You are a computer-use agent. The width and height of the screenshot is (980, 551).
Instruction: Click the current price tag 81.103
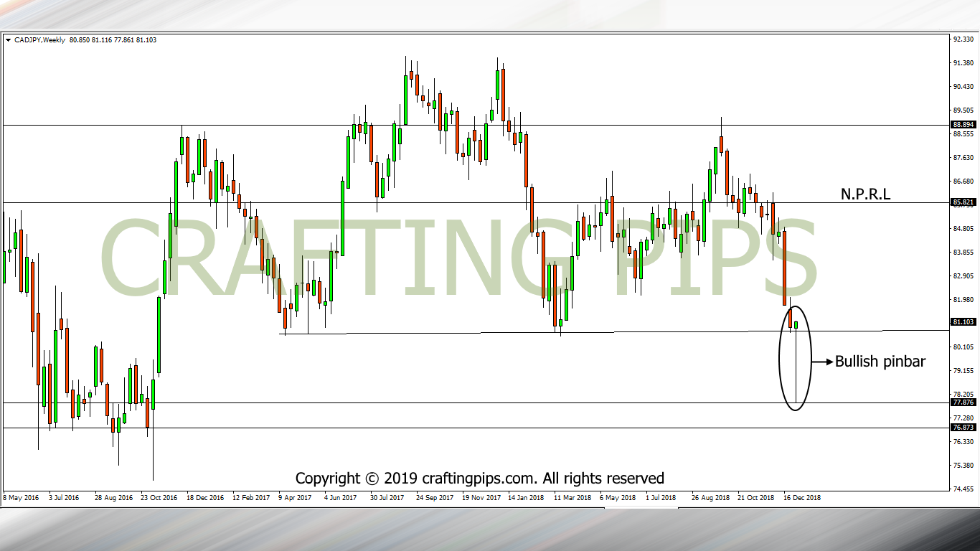[x=963, y=322]
